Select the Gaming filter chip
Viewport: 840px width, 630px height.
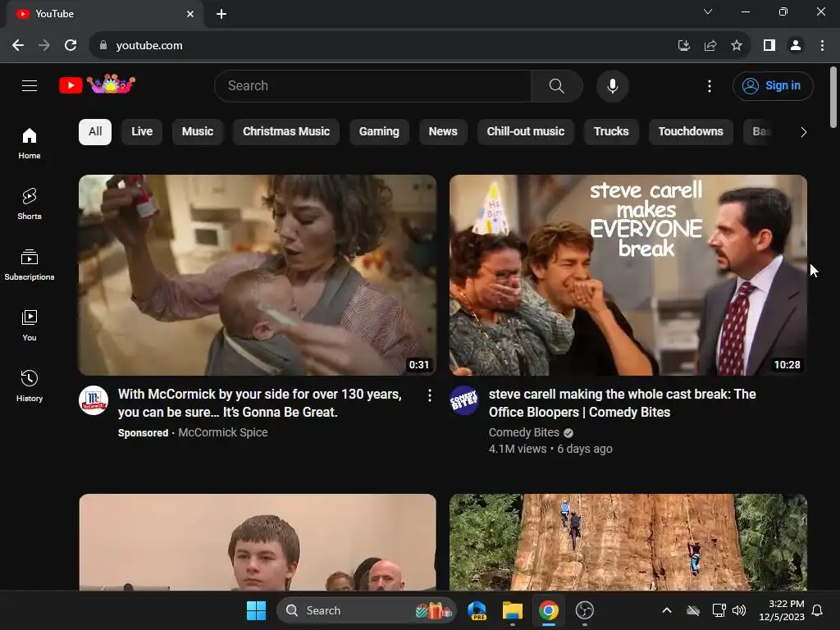pos(379,132)
